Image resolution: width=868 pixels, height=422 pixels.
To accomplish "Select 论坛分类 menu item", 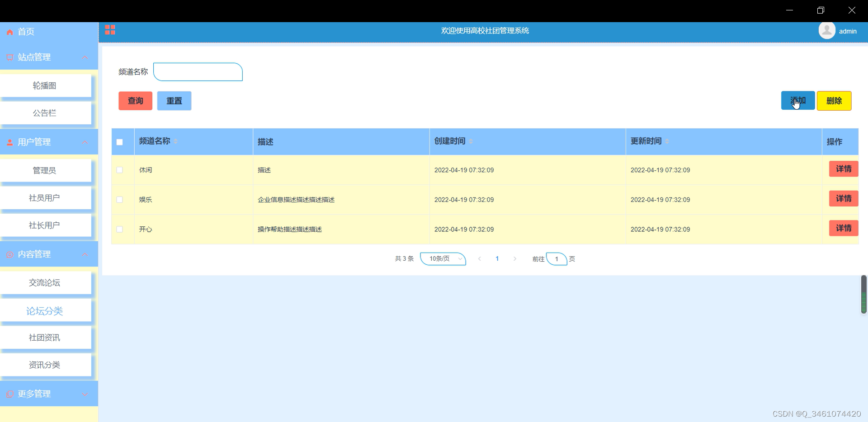I will tap(45, 311).
